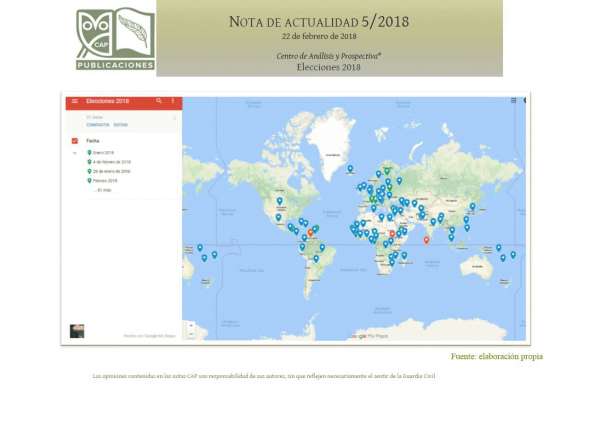Select the blue marker on Iceland
The height and width of the screenshot is (423, 600).
pos(350,168)
